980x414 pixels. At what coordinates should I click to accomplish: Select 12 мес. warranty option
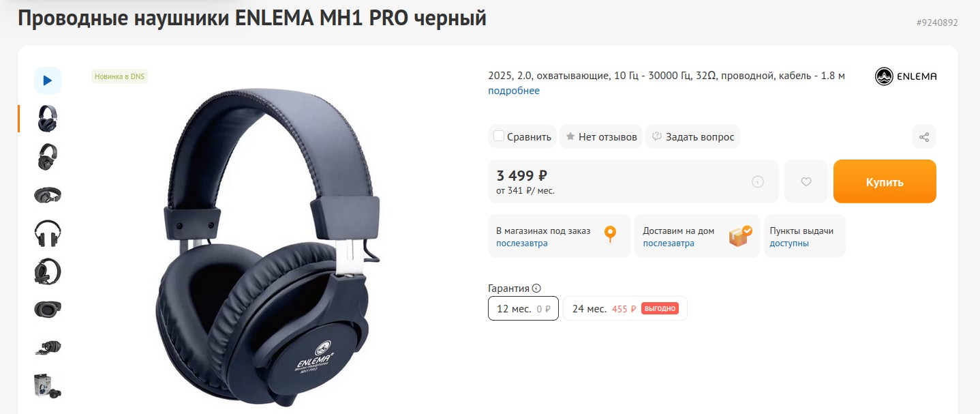click(523, 308)
